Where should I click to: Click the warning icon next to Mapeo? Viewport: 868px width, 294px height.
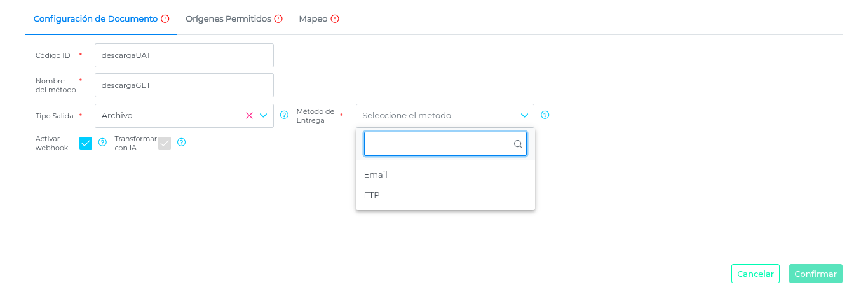coord(335,19)
